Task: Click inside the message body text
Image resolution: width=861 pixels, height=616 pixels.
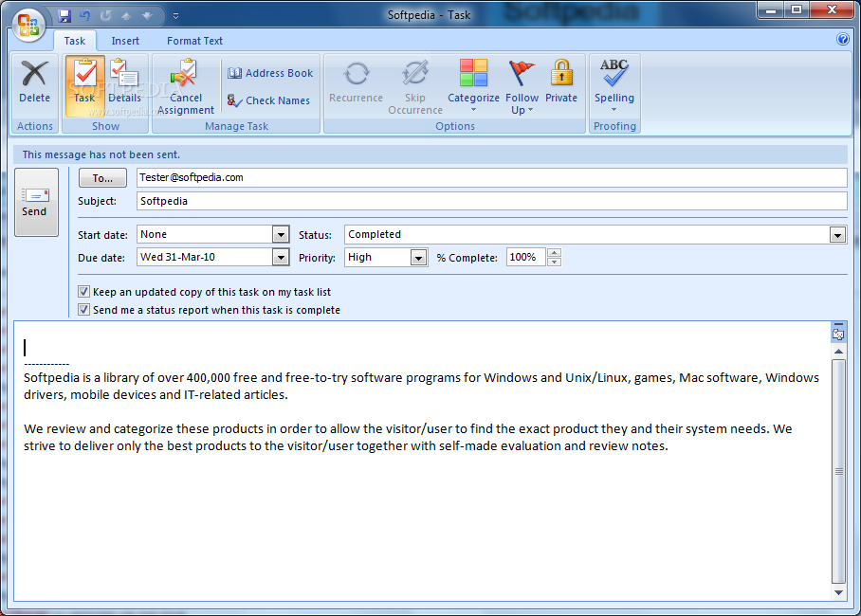Action: pyautogui.click(x=422, y=462)
